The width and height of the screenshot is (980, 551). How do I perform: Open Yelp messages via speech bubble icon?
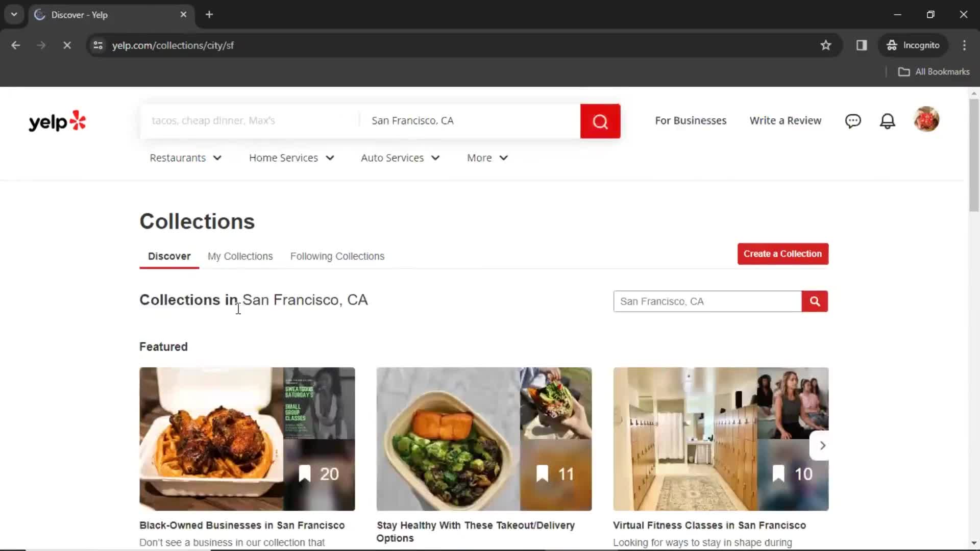tap(853, 121)
